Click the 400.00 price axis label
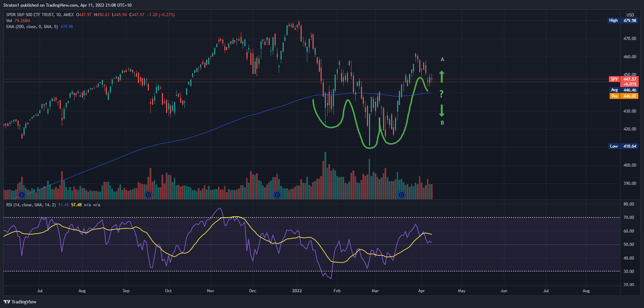This screenshot has height=308, width=644. click(630, 165)
